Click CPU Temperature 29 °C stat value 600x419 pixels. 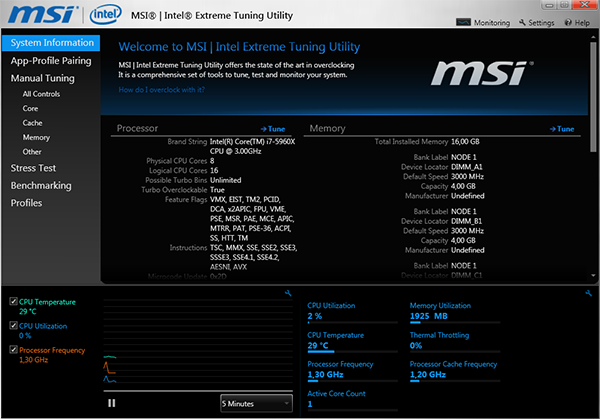[x=318, y=346]
